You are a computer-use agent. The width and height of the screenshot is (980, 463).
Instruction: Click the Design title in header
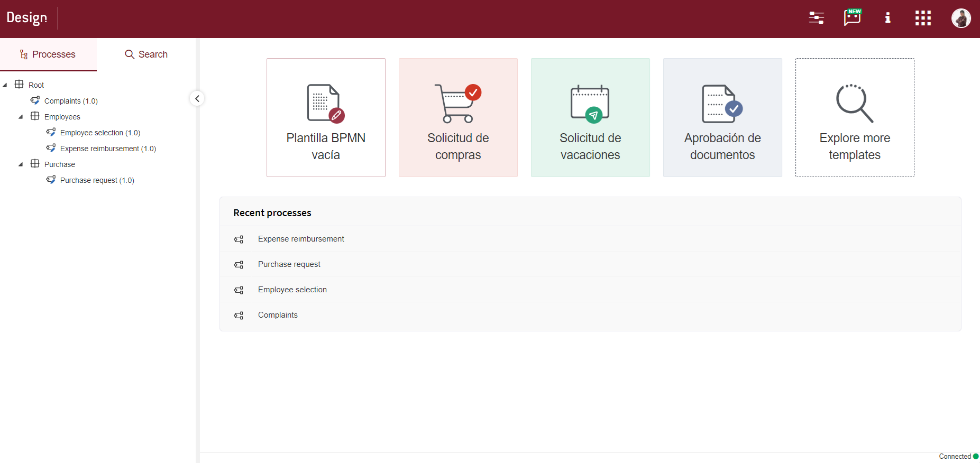(27, 18)
